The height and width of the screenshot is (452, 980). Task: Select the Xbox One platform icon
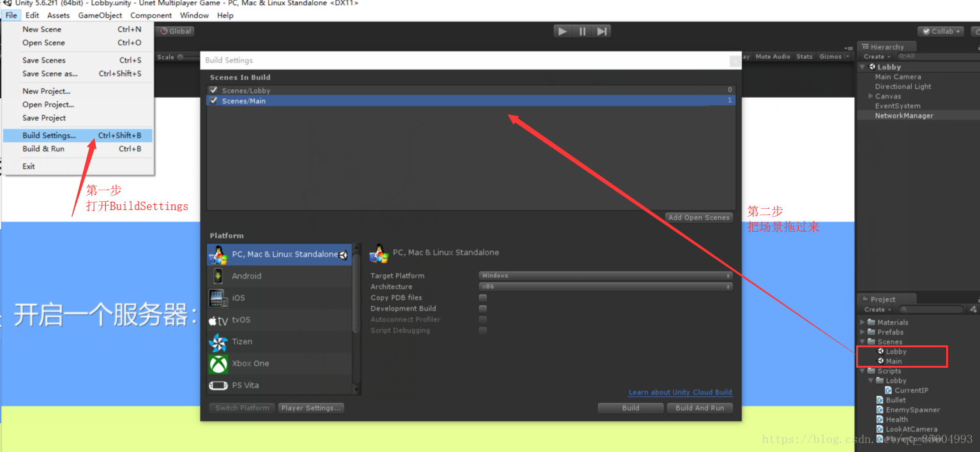[218, 363]
